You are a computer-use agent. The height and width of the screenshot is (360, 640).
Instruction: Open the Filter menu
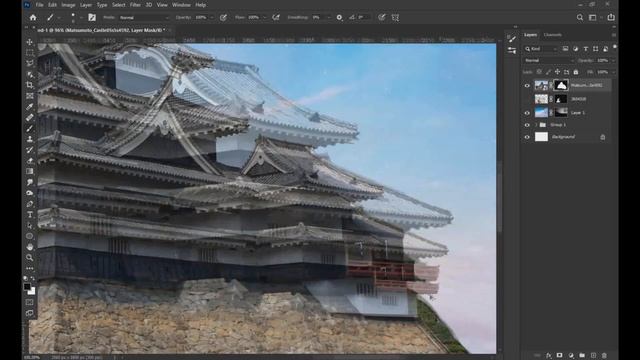pyautogui.click(x=135, y=5)
